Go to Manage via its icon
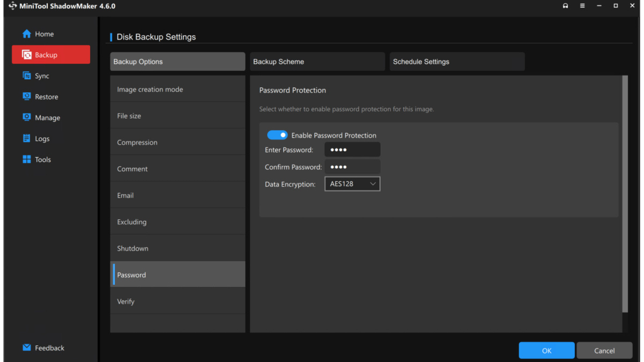This screenshot has height=362, width=644. pos(26,117)
